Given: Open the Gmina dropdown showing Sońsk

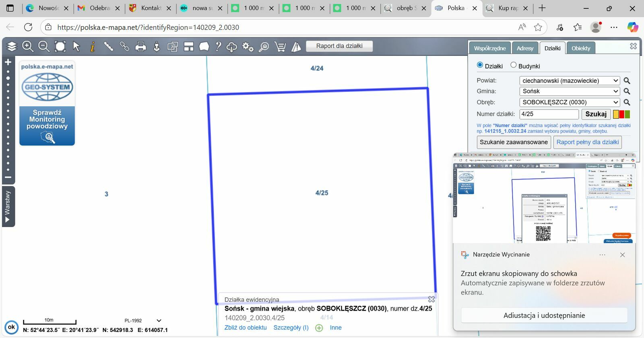Looking at the screenshot, I should [x=570, y=91].
